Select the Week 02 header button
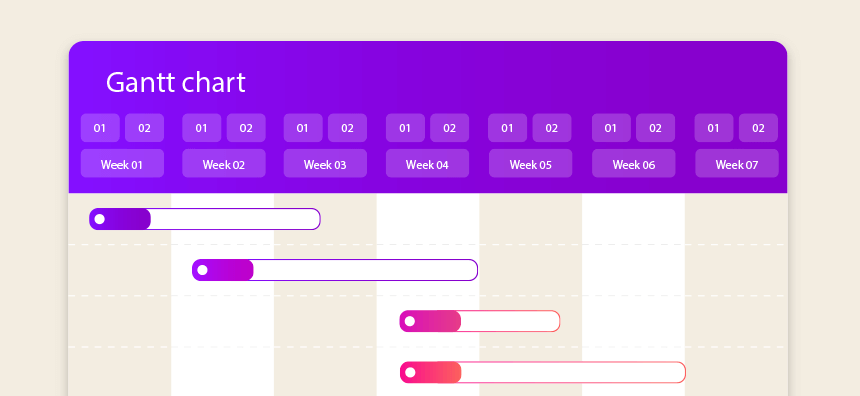Viewport: 860px width, 396px height. (224, 163)
